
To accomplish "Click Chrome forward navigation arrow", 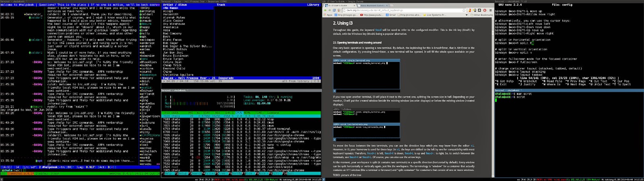I will (330, 10).
